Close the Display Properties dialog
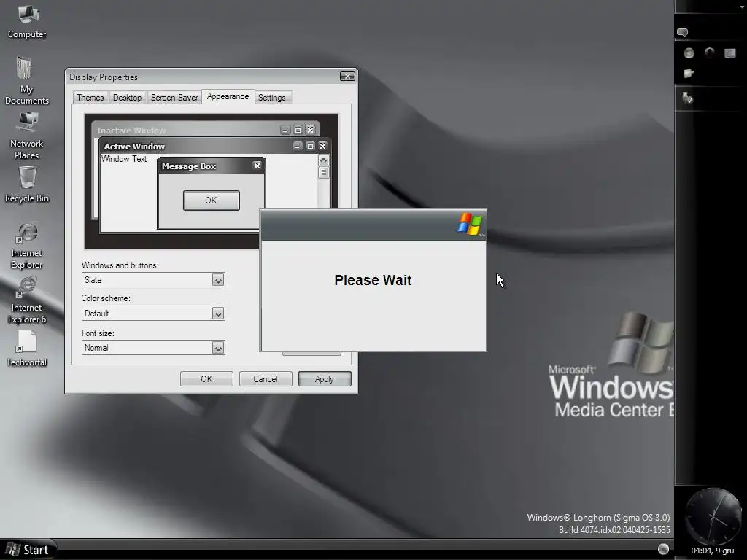 click(347, 76)
